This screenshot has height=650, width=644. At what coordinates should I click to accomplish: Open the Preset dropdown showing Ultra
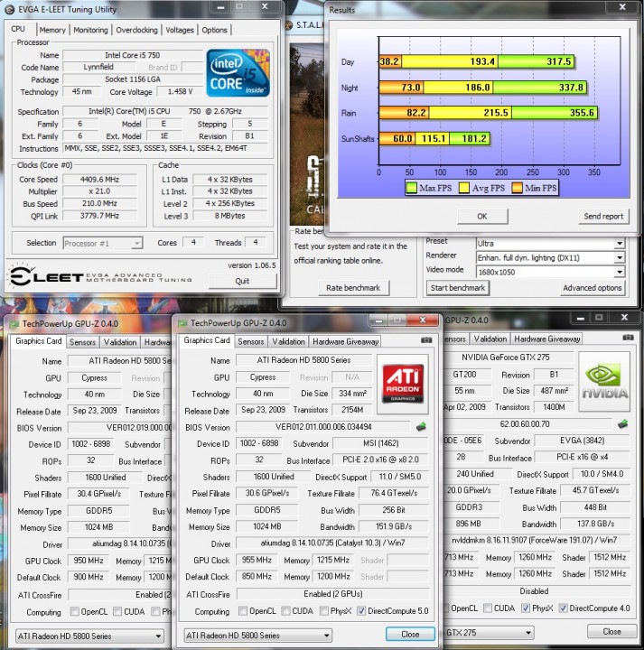(x=550, y=244)
